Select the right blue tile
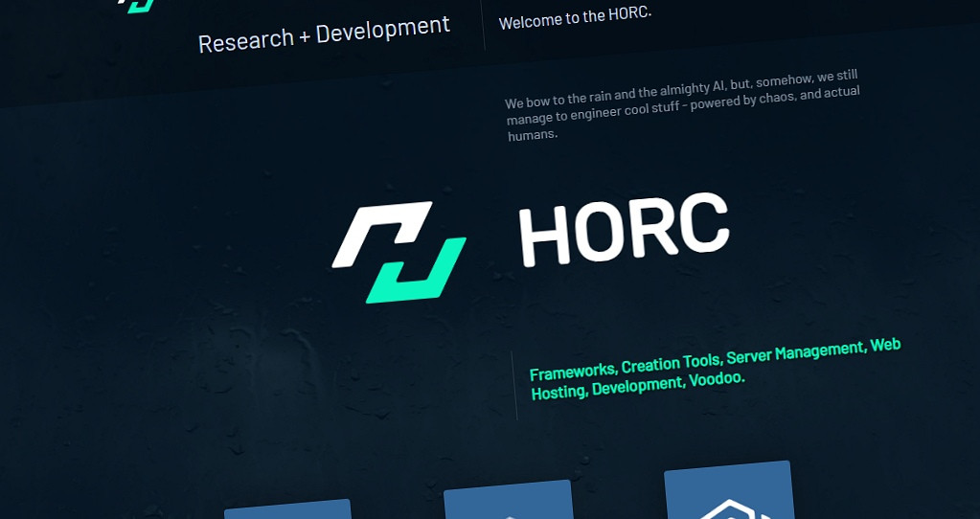 729,490
